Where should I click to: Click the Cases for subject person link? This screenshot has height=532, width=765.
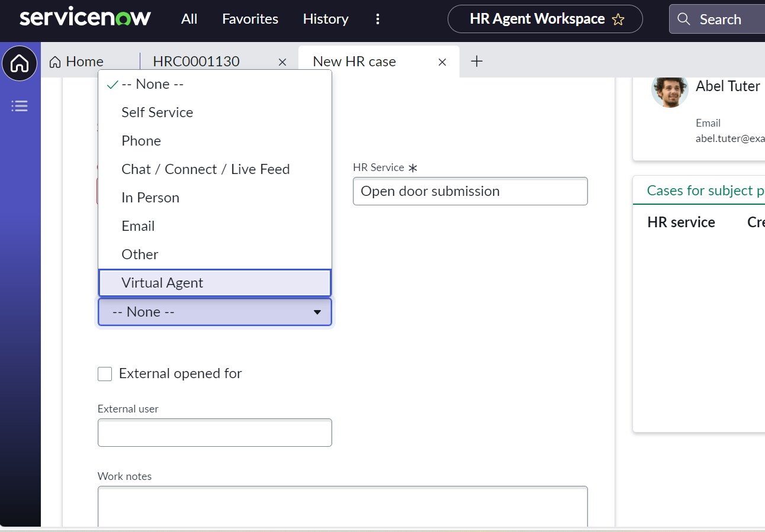(x=705, y=190)
